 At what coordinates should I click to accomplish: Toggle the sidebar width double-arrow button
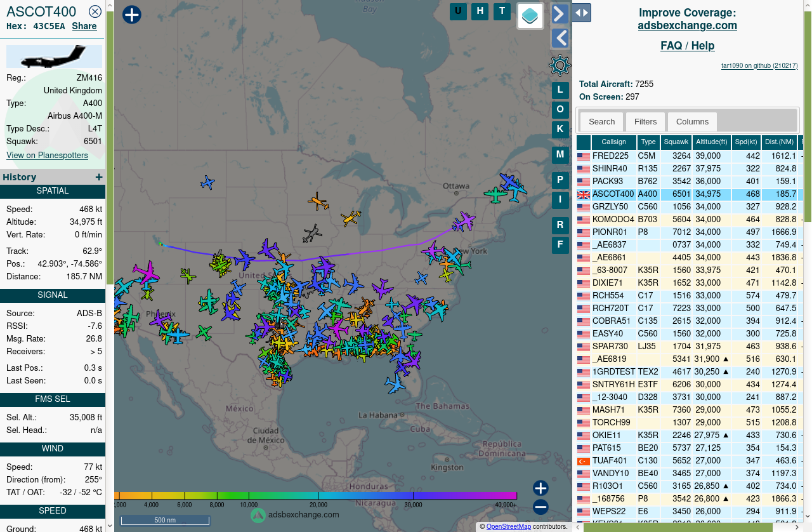click(x=582, y=13)
